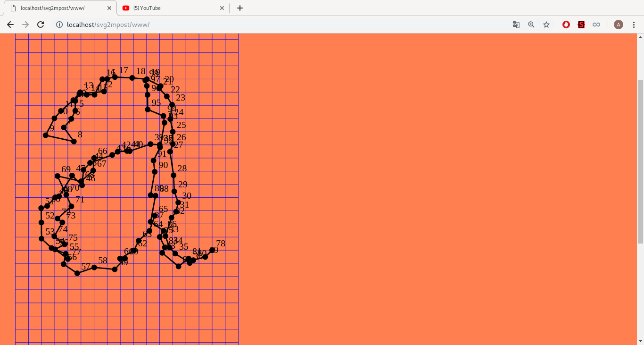Image resolution: width=644 pixels, height=345 pixels.
Task: Open the profile avatar A
Action: tap(619, 25)
